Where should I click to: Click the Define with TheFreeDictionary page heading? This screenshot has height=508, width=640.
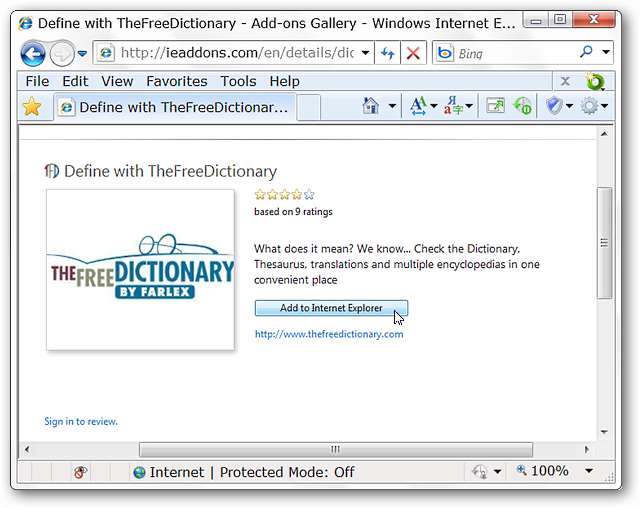171,171
